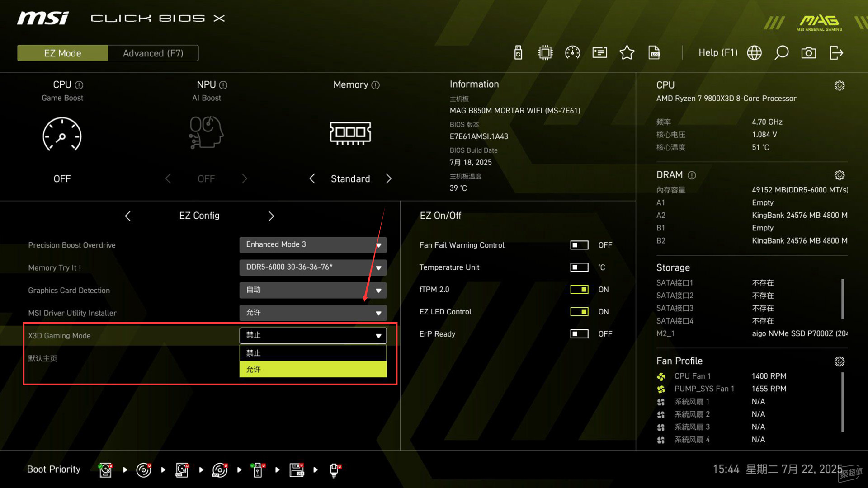This screenshot has height=488, width=868.
Task: Open the LOG file icon
Action: [654, 53]
